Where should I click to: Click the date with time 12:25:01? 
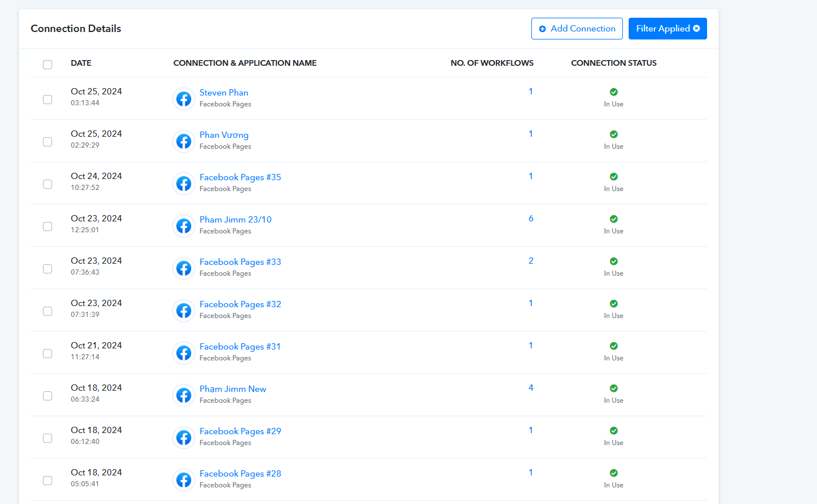point(96,219)
